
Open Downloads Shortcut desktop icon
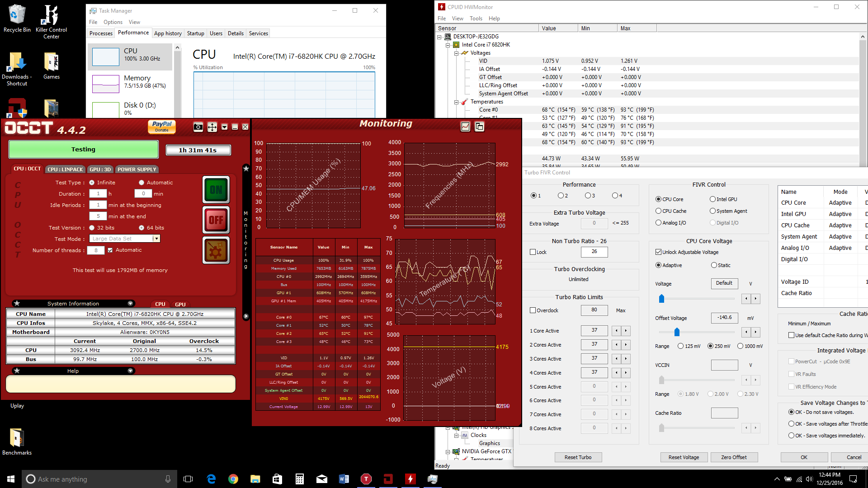(x=17, y=69)
